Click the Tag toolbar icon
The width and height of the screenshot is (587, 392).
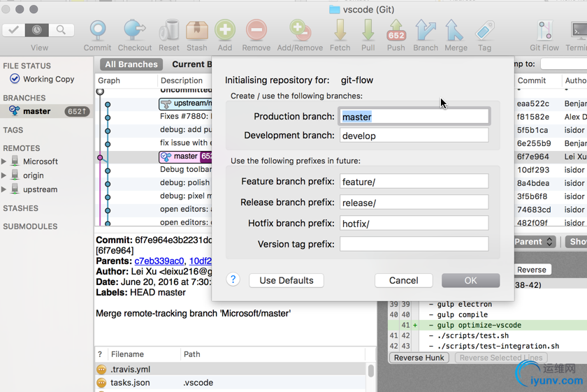485,30
